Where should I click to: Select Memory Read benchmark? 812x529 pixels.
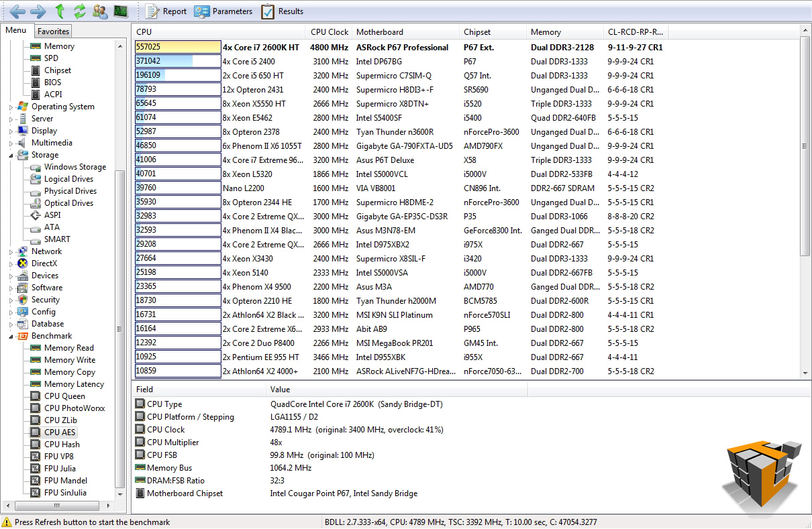point(69,348)
